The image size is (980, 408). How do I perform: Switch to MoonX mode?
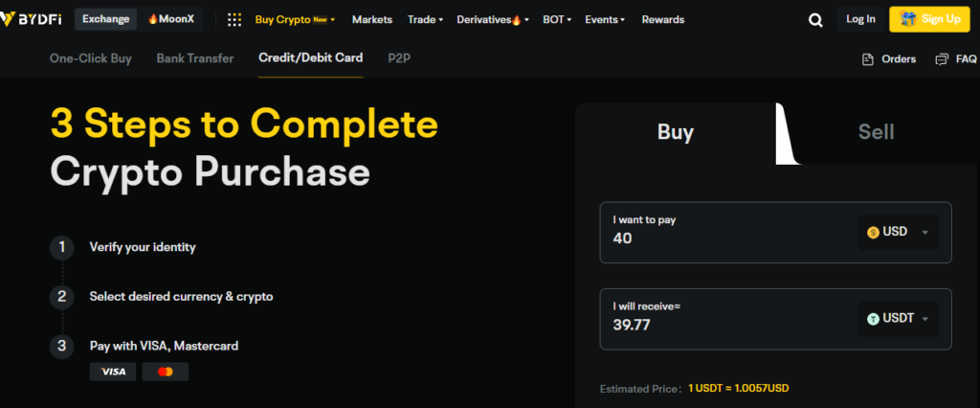(x=170, y=19)
